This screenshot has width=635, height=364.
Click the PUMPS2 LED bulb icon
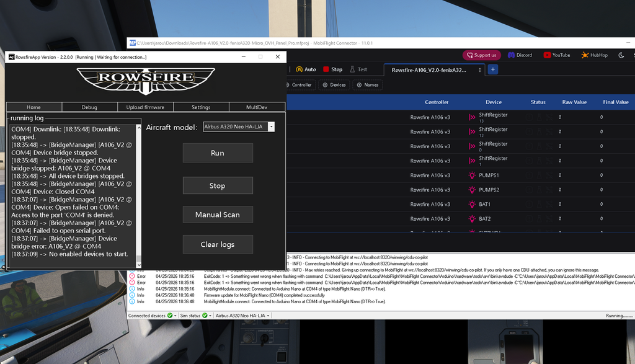(x=472, y=190)
